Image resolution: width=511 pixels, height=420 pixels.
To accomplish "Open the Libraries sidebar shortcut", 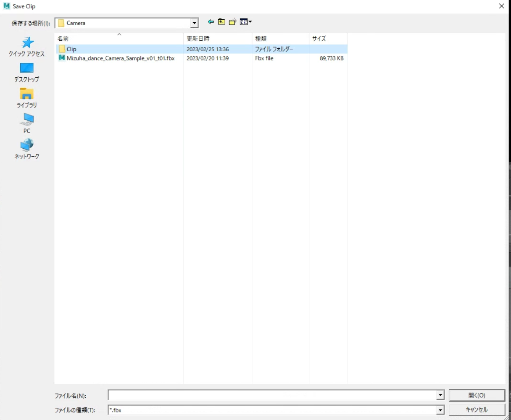I will [27, 98].
